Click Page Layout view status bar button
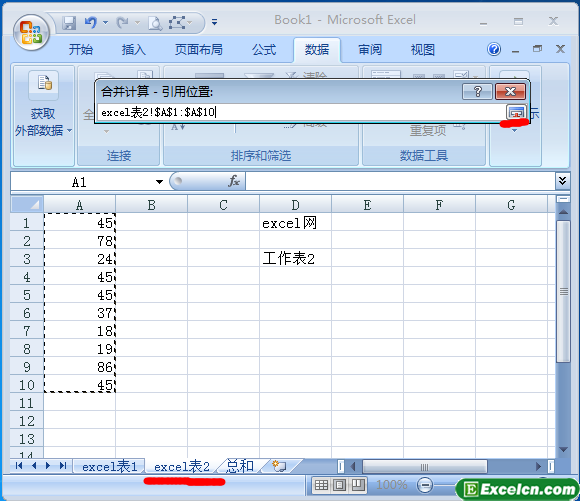Screen dimensions: 580x501 click(340, 485)
